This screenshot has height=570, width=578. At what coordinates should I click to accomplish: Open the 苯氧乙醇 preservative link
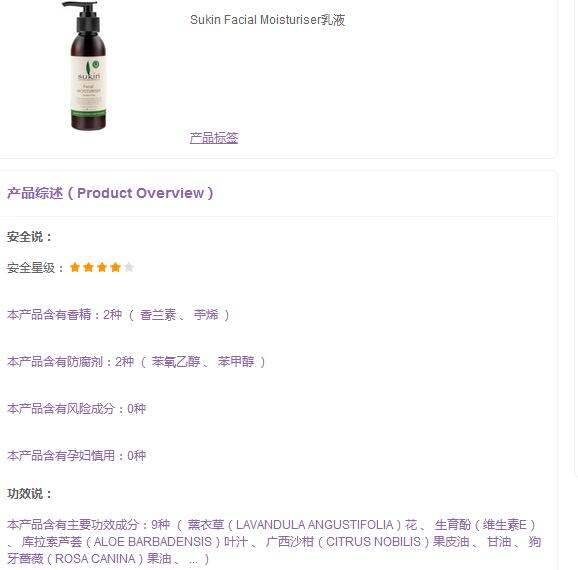pos(176,362)
